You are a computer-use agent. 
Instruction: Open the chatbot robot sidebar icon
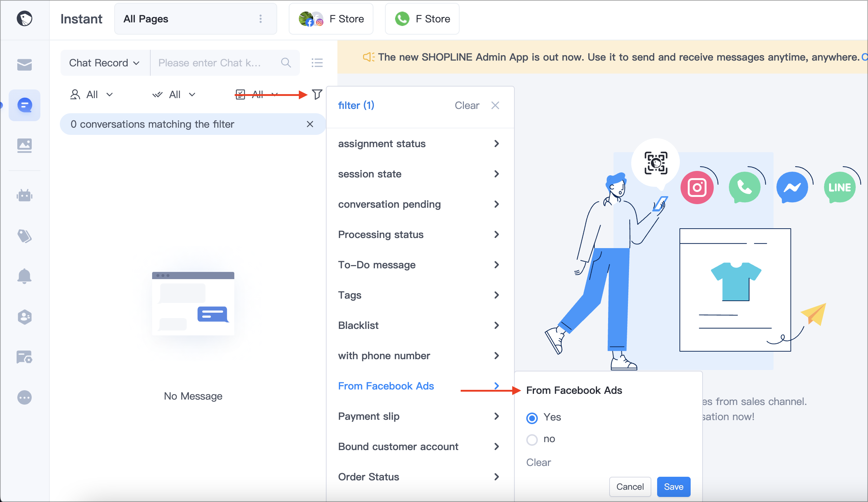point(25,195)
